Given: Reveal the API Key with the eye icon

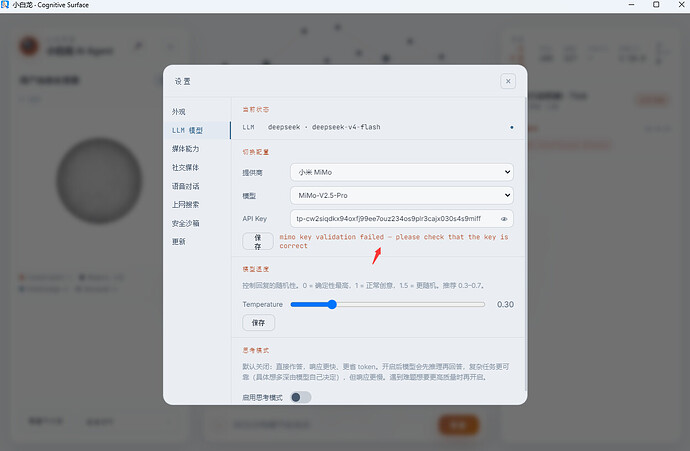Looking at the screenshot, I should click(504, 219).
